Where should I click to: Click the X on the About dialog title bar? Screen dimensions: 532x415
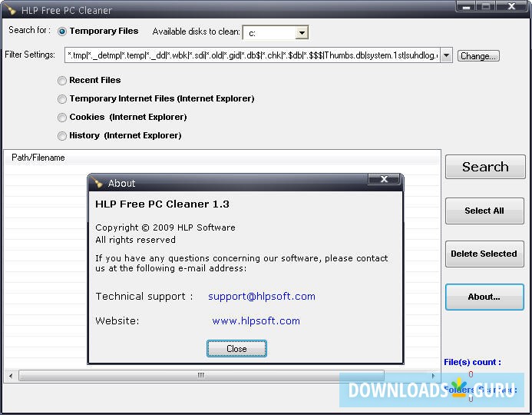click(x=384, y=179)
